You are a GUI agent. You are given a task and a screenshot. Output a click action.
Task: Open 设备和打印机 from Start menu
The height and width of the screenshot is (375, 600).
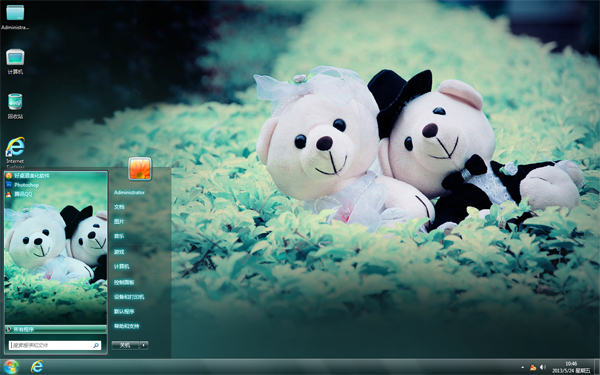point(129,297)
